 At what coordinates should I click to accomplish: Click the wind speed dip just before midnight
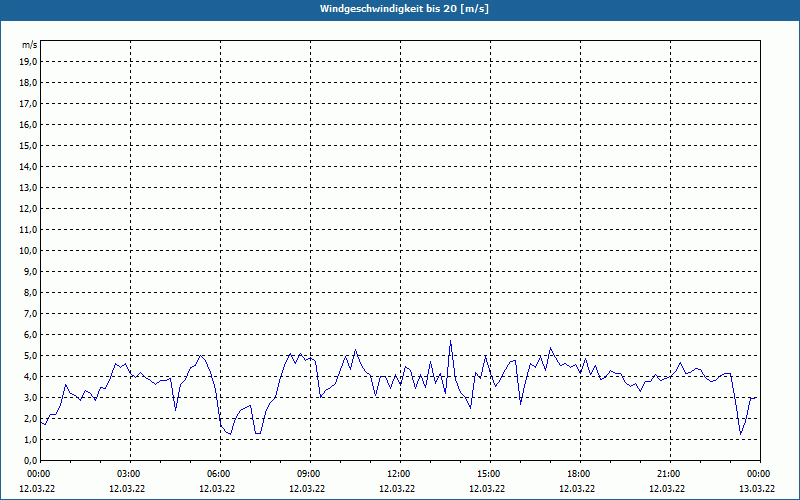(740, 434)
